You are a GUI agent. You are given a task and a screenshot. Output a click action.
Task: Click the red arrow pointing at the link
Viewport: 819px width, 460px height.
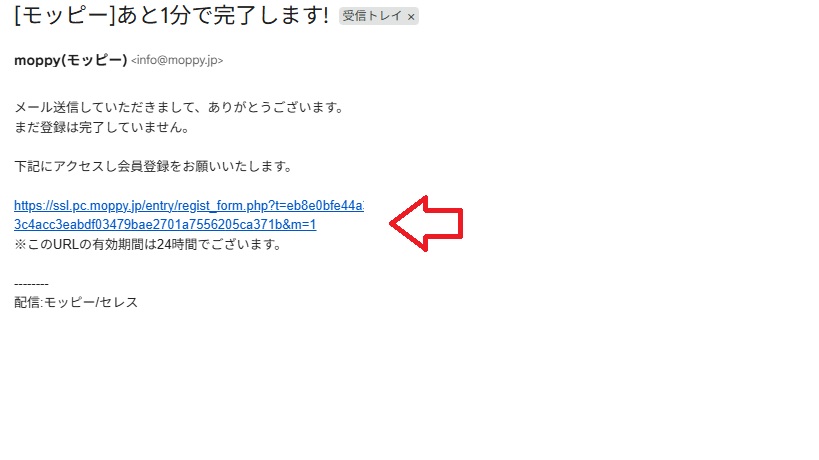(426, 223)
